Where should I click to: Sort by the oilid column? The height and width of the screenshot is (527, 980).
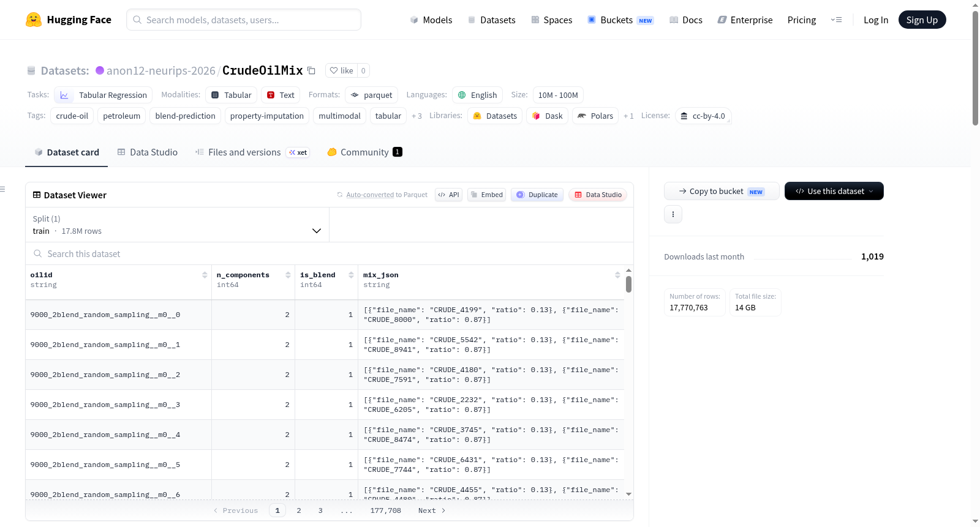click(205, 275)
